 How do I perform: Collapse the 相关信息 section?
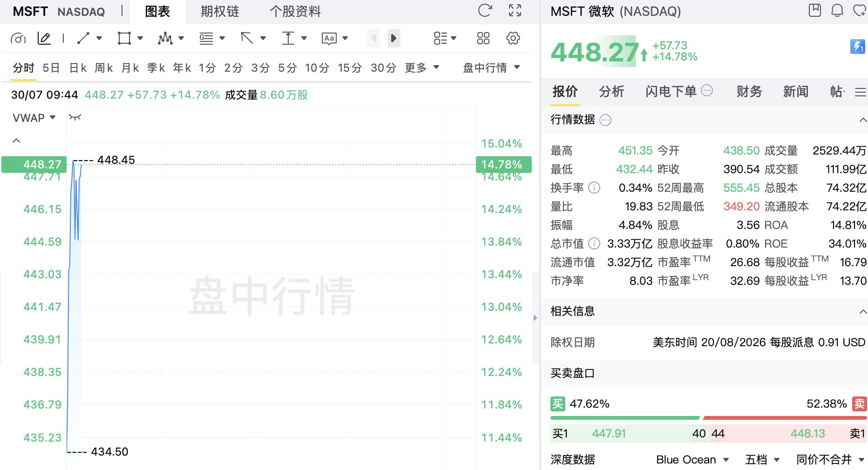pyautogui.click(x=863, y=311)
